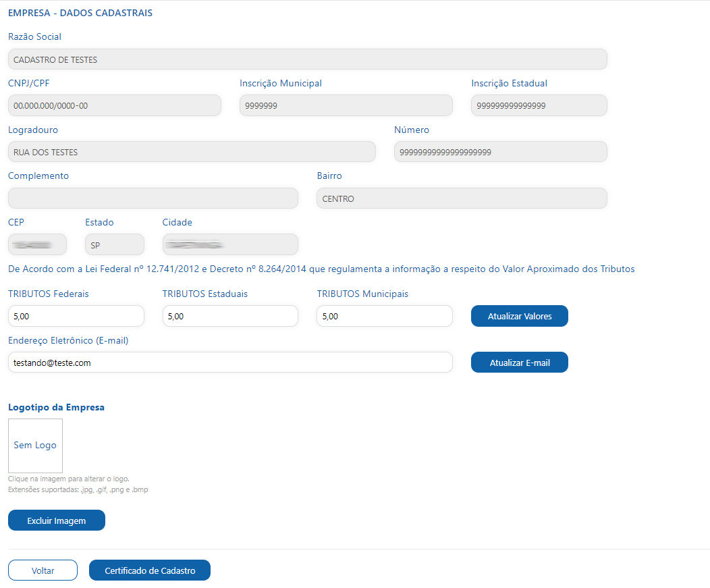Click the 'Logradouro' label
Screen dimensions: 710x588
(33, 130)
